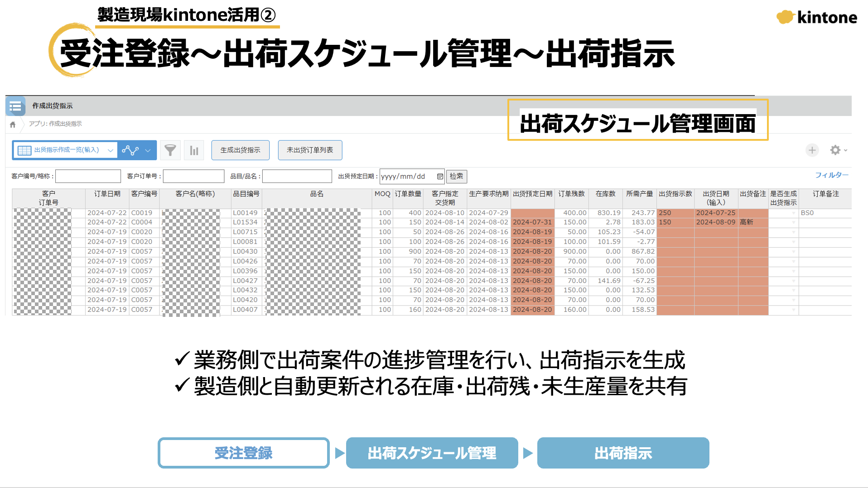Click the アプリ: 作成出货指示 breadcrumb
Screen dimensions: 868x488
click(x=55, y=124)
